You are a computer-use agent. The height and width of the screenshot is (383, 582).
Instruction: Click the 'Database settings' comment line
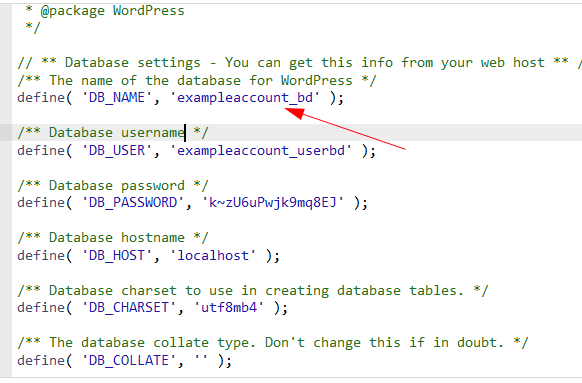click(297, 62)
